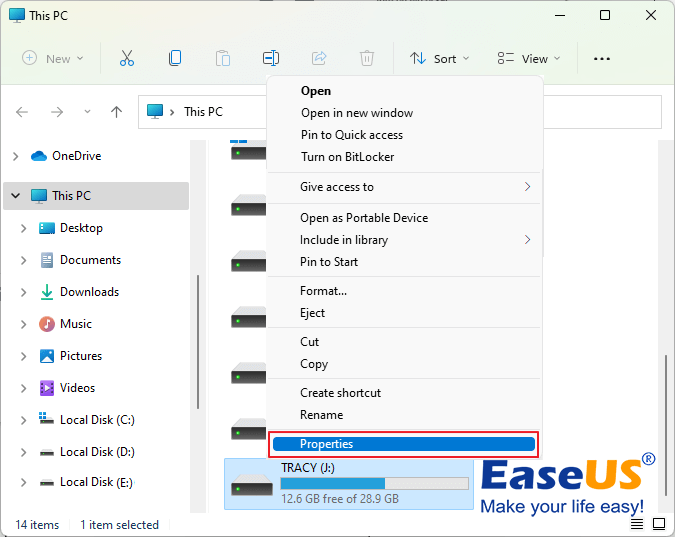675x537 pixels.
Task: Choose Copy from context menu
Action: click(404, 364)
